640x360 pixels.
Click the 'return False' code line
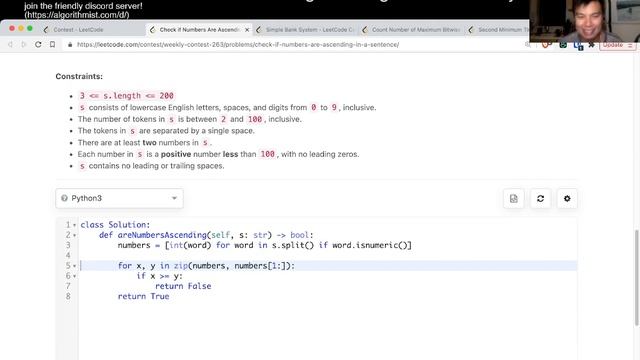pos(183,286)
